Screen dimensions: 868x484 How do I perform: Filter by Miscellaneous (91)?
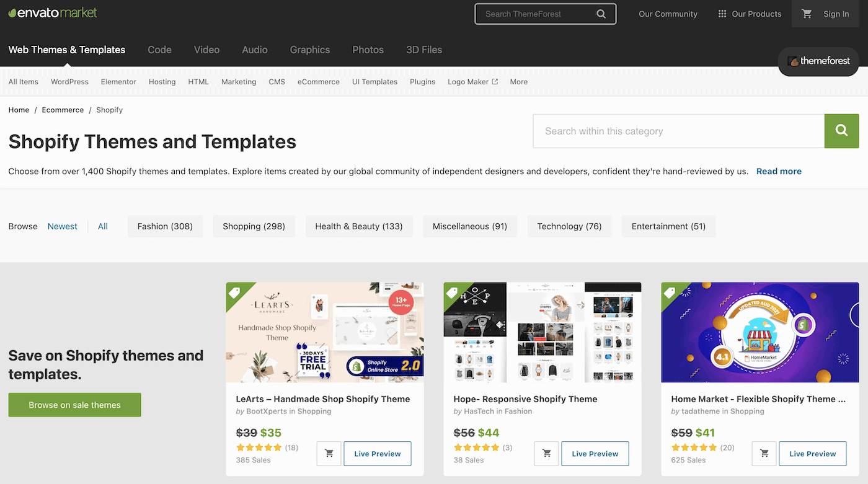470,226
